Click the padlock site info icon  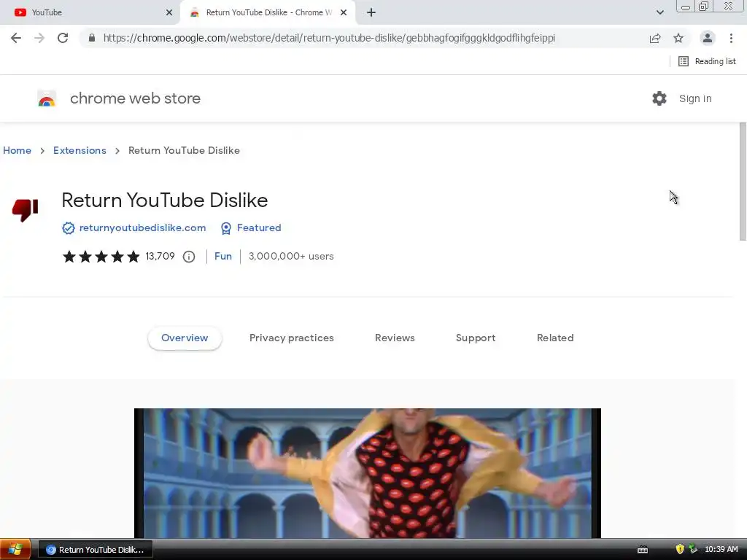tap(92, 38)
